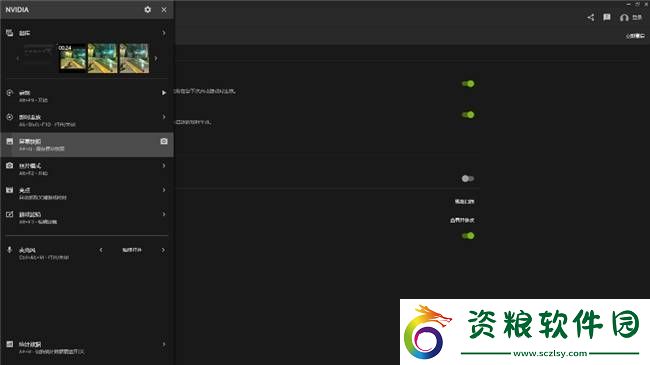Expand the Performance row chevron in the sidebar's lowest row
The height and width of the screenshot is (365, 650).
(164, 344)
